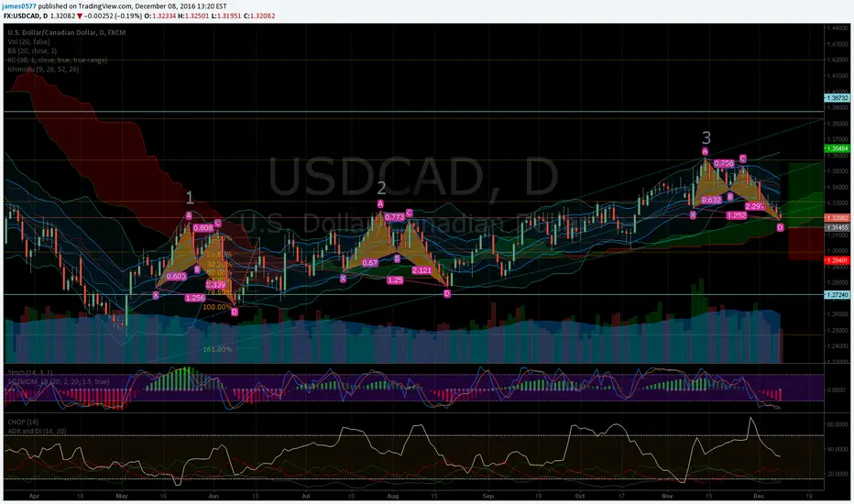Click the 0.67 ratio label

coord(370,263)
